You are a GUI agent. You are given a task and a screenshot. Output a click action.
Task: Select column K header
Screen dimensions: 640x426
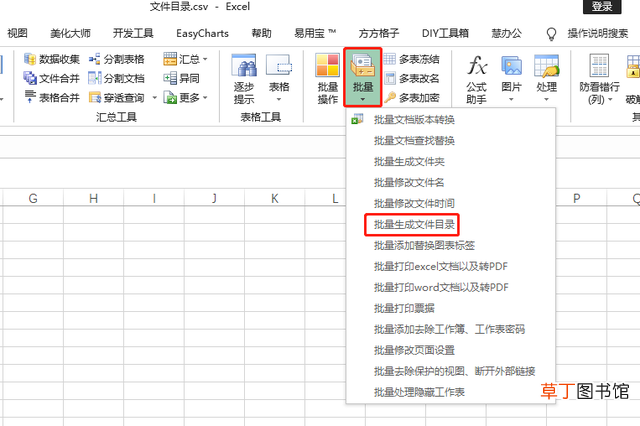pos(275,198)
